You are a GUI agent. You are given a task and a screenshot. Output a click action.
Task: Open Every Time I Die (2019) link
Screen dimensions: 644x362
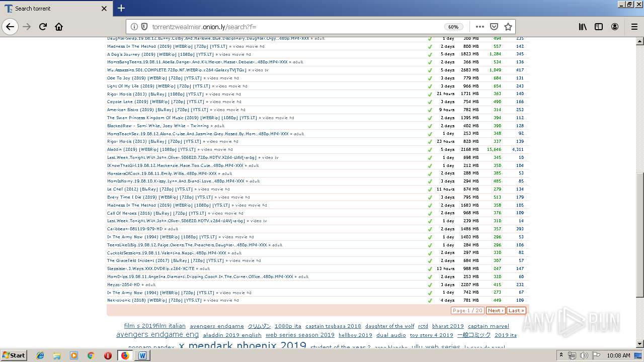[160, 197]
